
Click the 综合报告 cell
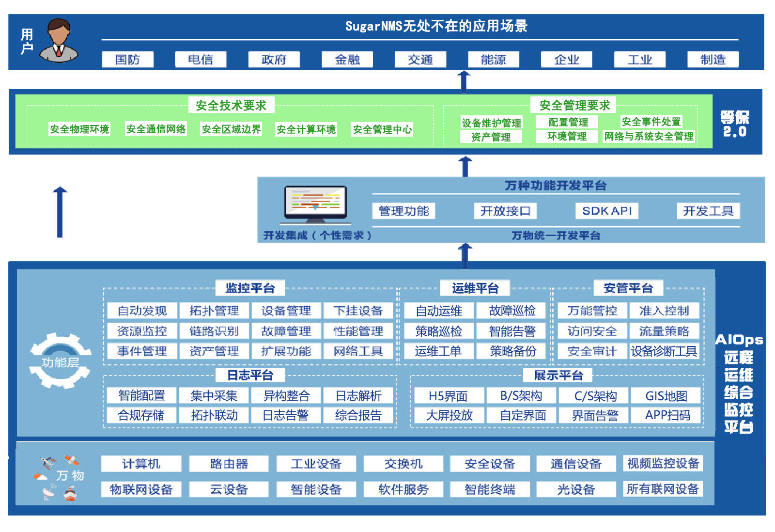tap(358, 415)
